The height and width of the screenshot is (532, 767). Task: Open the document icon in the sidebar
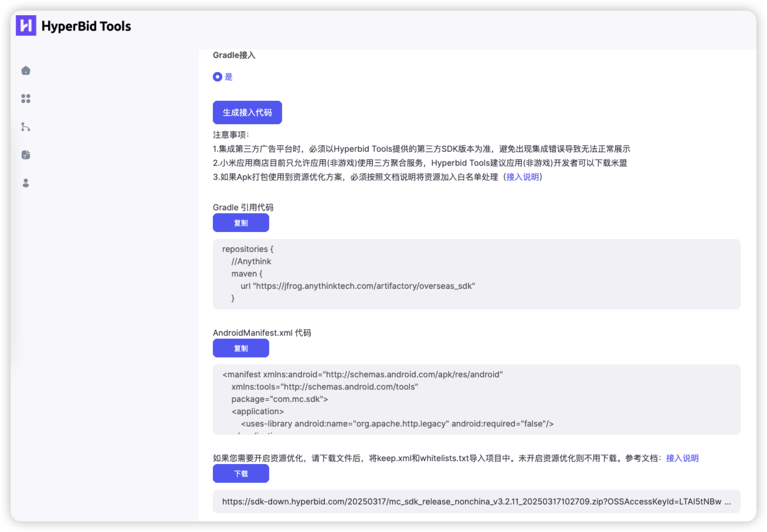tap(26, 155)
